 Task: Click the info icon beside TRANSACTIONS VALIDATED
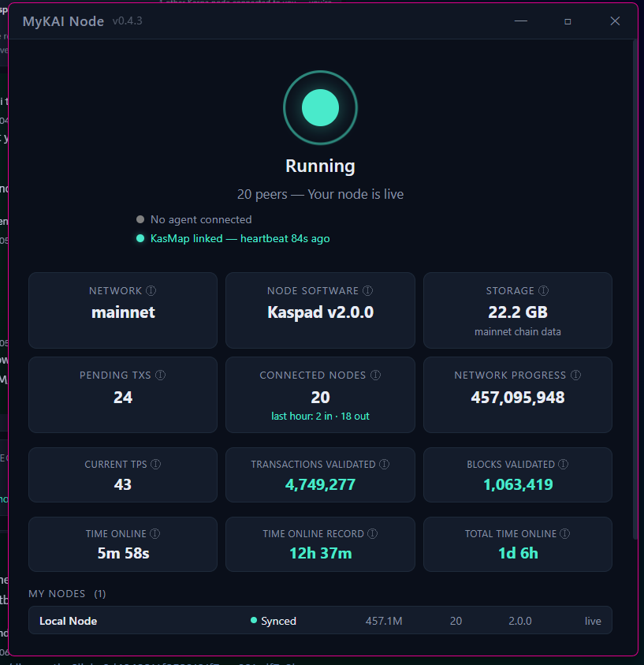point(385,464)
